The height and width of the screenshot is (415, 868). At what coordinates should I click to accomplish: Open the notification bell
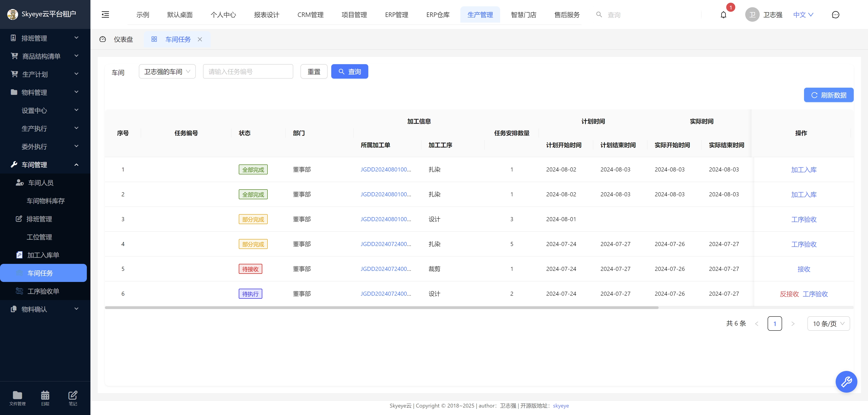(724, 15)
